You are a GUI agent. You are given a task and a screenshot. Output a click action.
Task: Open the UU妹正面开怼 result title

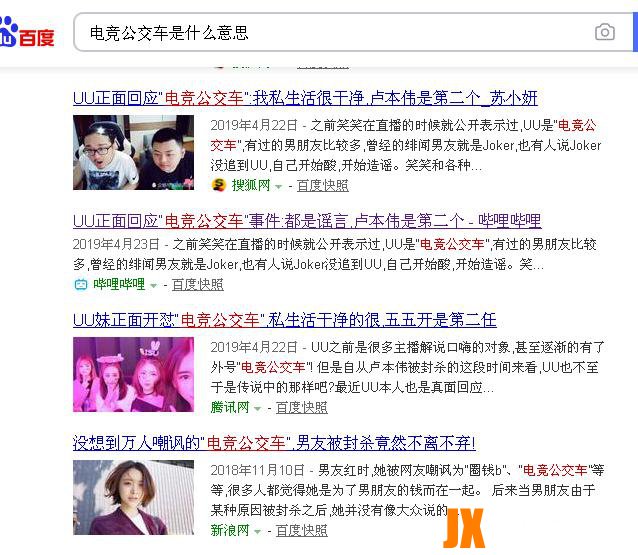pos(285,320)
